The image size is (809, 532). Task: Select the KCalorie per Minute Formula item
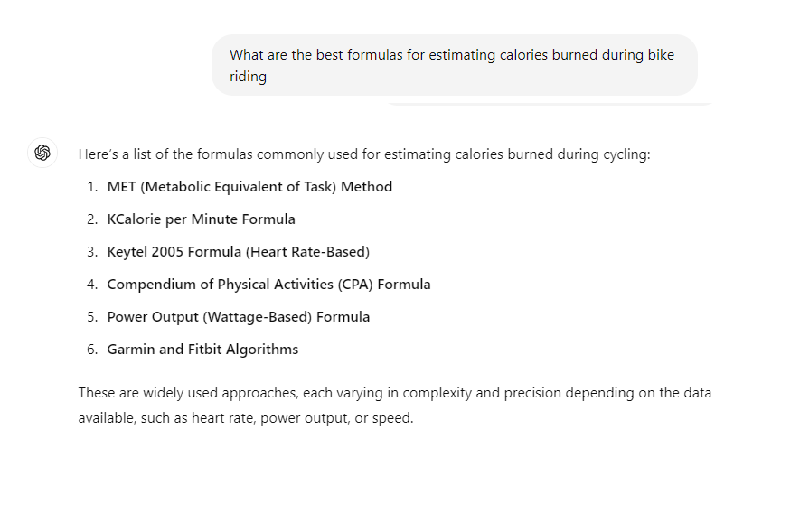202,219
